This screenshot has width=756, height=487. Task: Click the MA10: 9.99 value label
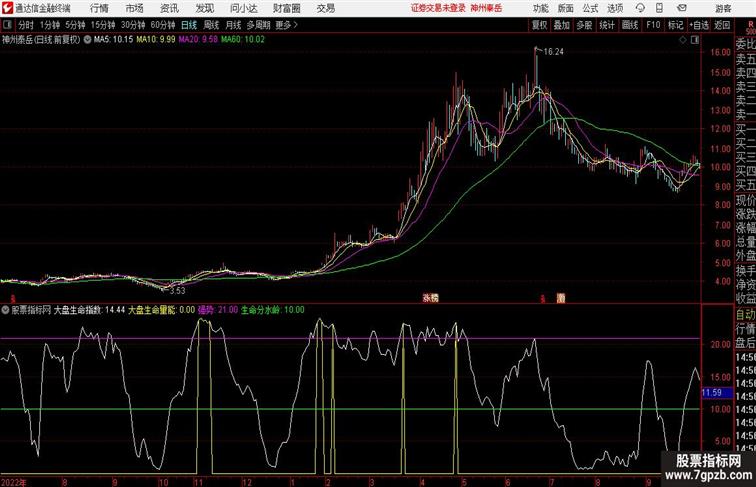(x=156, y=40)
